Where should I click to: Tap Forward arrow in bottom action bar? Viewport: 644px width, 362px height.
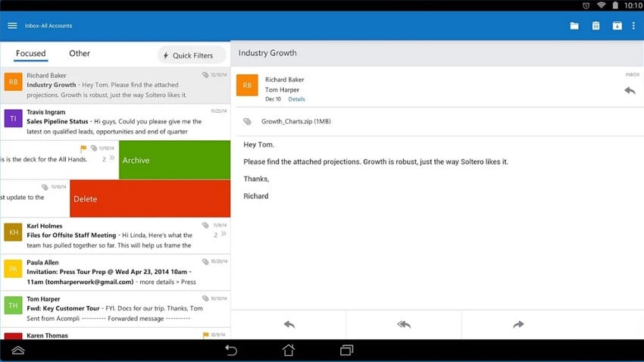(x=518, y=324)
